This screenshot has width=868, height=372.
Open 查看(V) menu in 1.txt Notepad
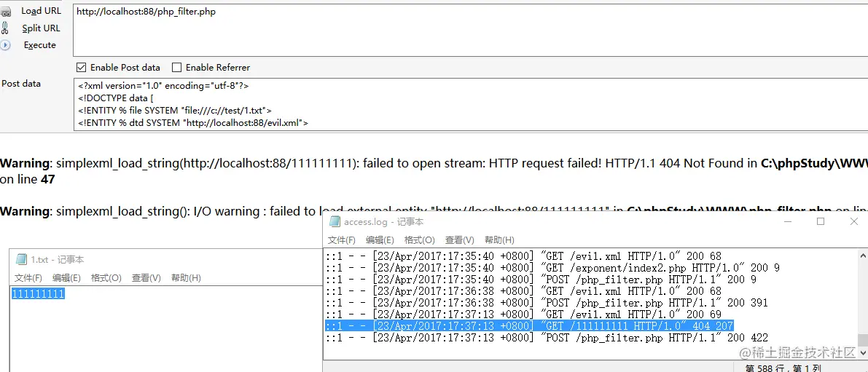pos(146,277)
